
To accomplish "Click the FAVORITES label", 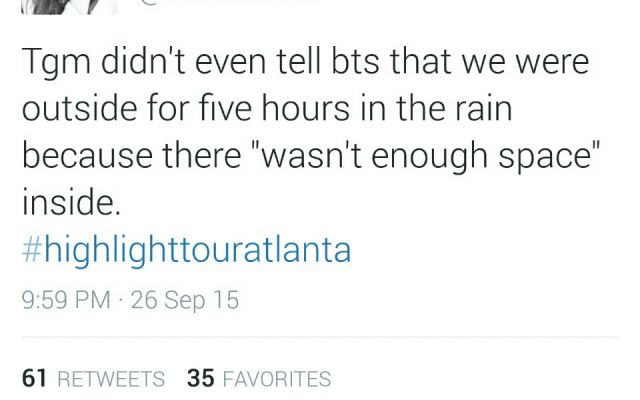I will pyautogui.click(x=277, y=379).
